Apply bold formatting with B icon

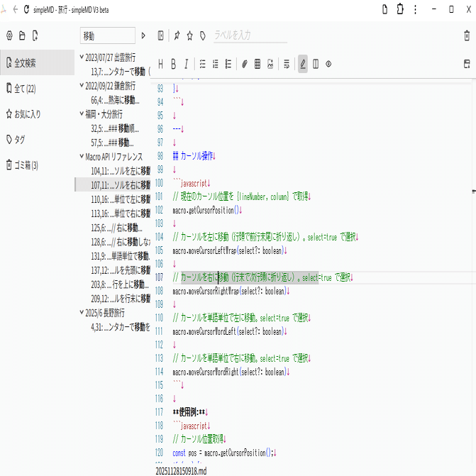[173, 64]
